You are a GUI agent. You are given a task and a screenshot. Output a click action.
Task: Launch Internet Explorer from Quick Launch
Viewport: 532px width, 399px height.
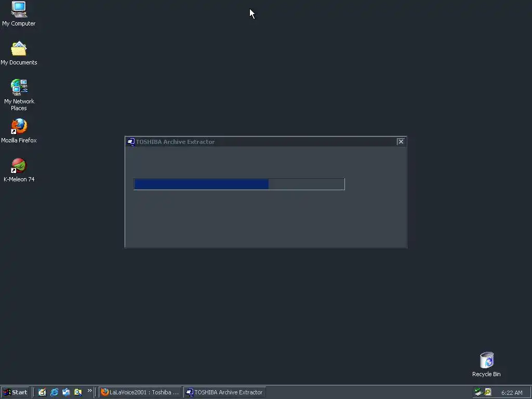[x=54, y=392]
